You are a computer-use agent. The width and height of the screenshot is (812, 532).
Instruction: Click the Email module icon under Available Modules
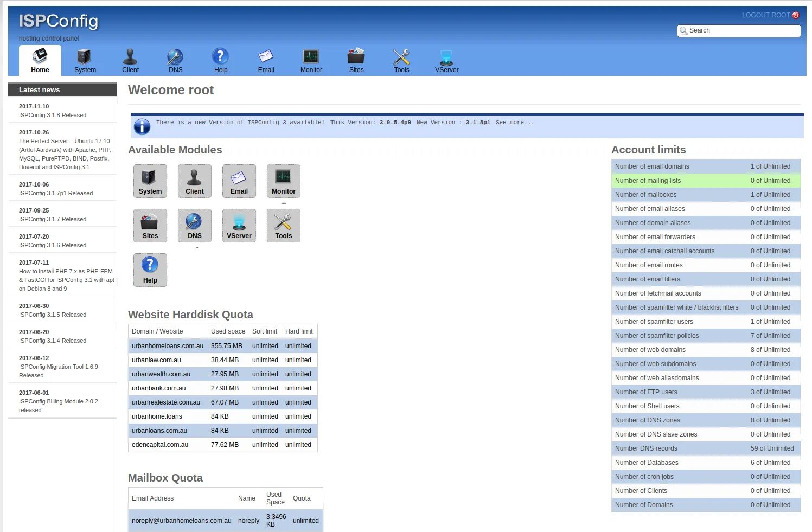tap(239, 181)
